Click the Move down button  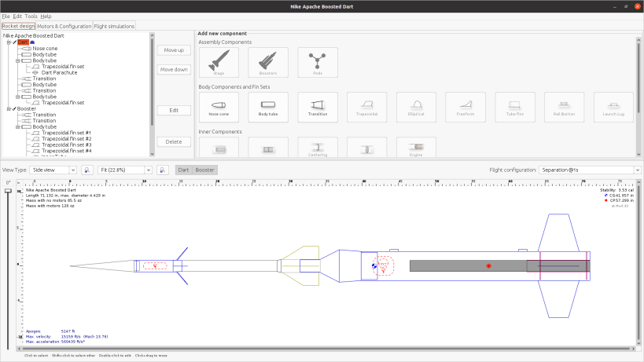click(174, 69)
